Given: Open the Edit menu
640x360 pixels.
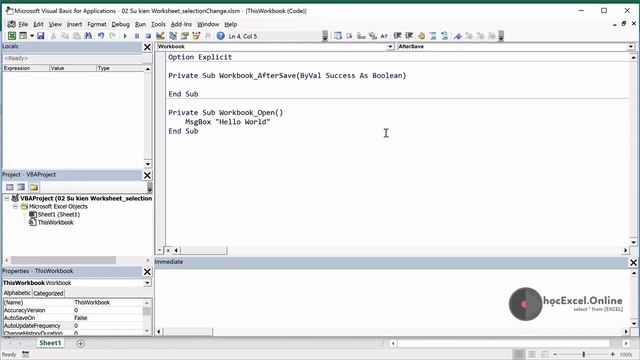Looking at the screenshot, I should (x=38, y=24).
